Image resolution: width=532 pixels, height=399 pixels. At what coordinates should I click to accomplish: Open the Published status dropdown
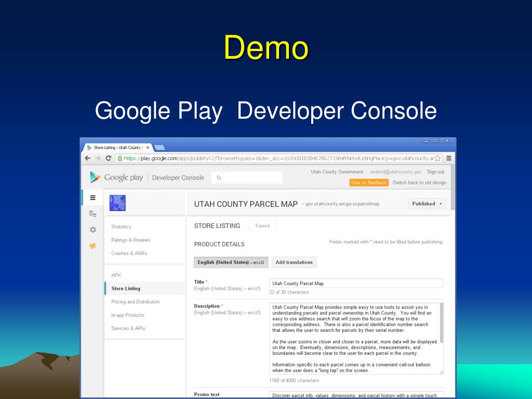point(427,204)
